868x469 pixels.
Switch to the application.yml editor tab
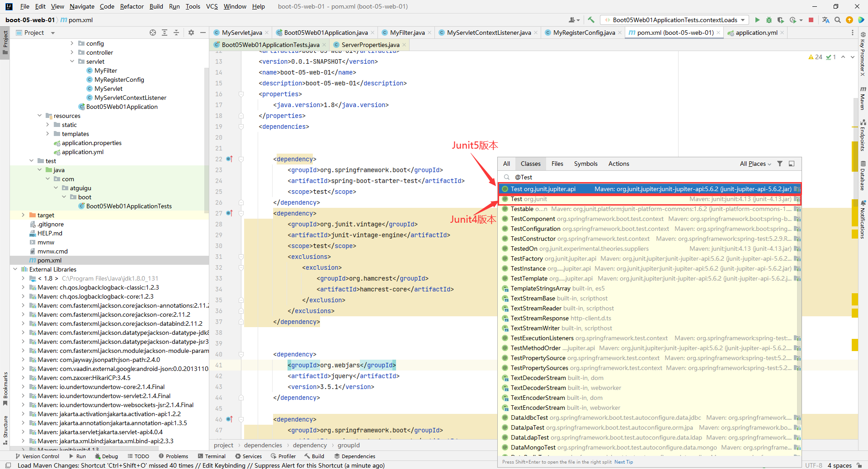tap(756, 33)
